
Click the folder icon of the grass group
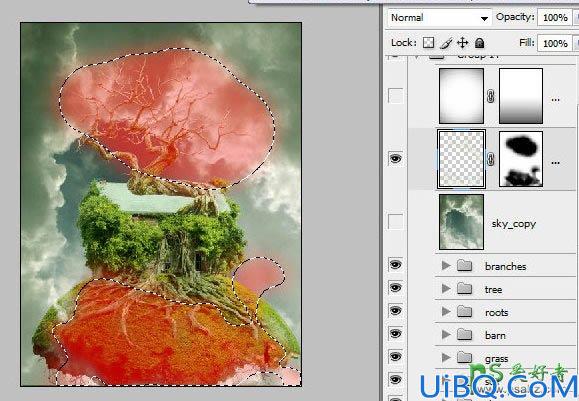464,357
